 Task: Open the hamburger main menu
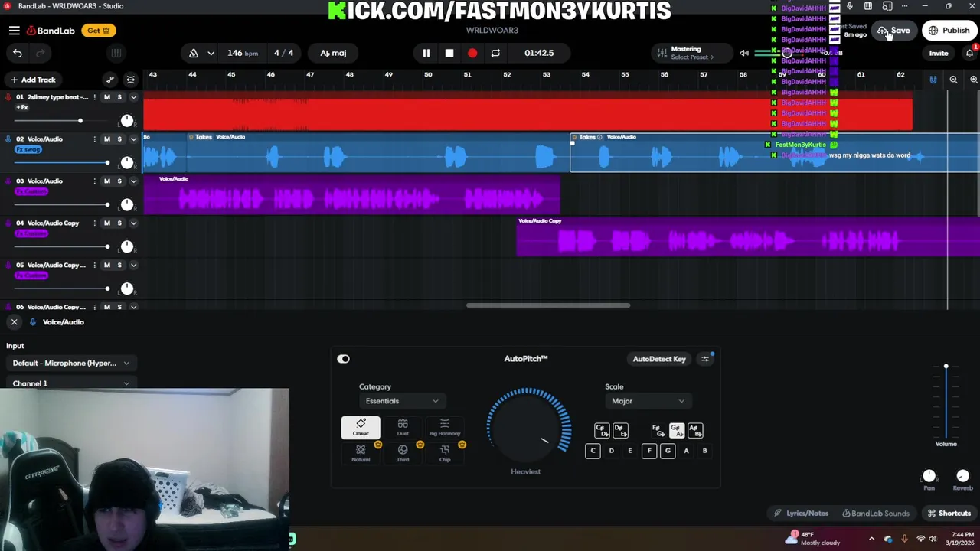point(14,31)
